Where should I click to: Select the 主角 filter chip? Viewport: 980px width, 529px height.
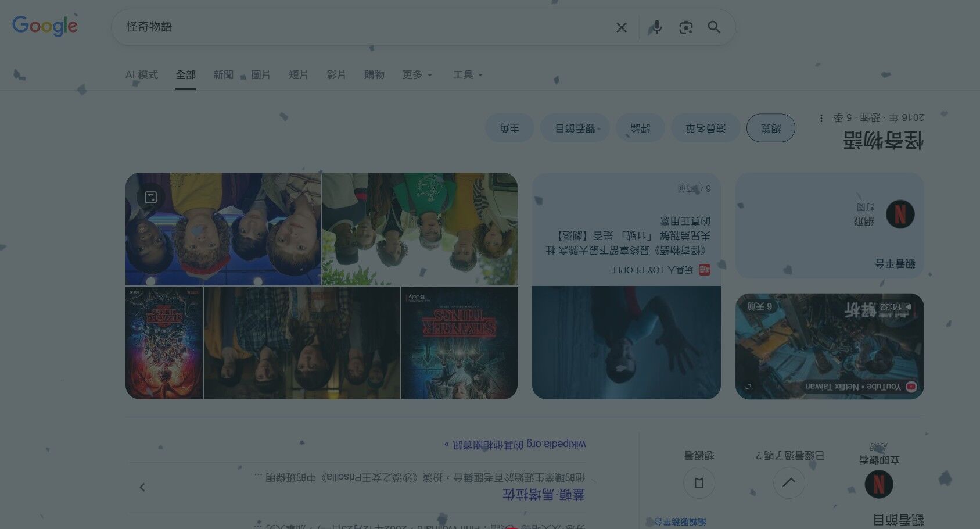coord(509,127)
